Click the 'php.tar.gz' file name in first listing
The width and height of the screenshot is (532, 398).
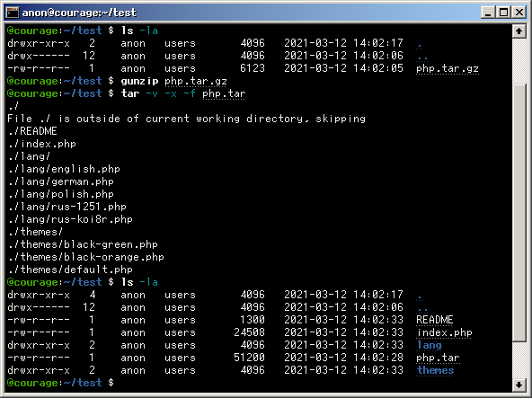448,68
